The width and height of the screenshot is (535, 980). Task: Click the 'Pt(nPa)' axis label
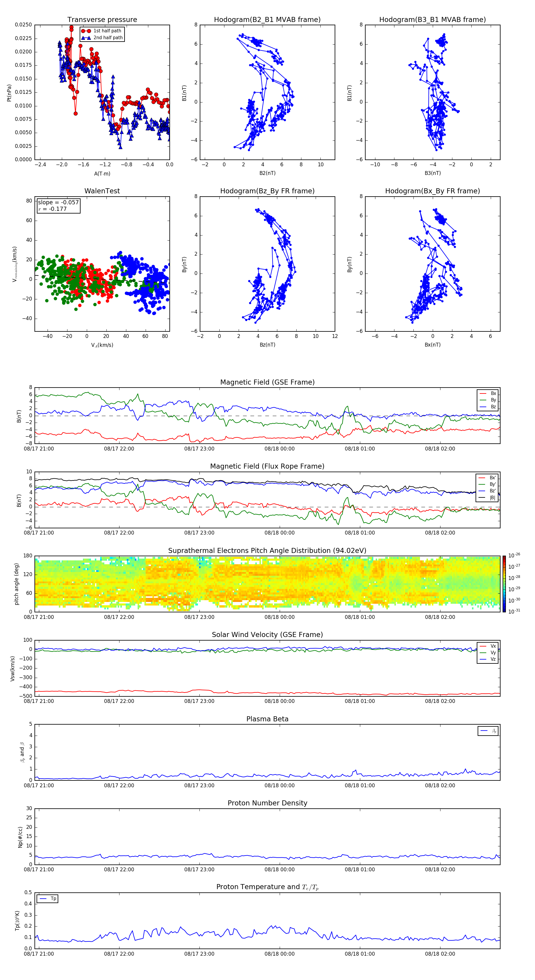(9, 93)
